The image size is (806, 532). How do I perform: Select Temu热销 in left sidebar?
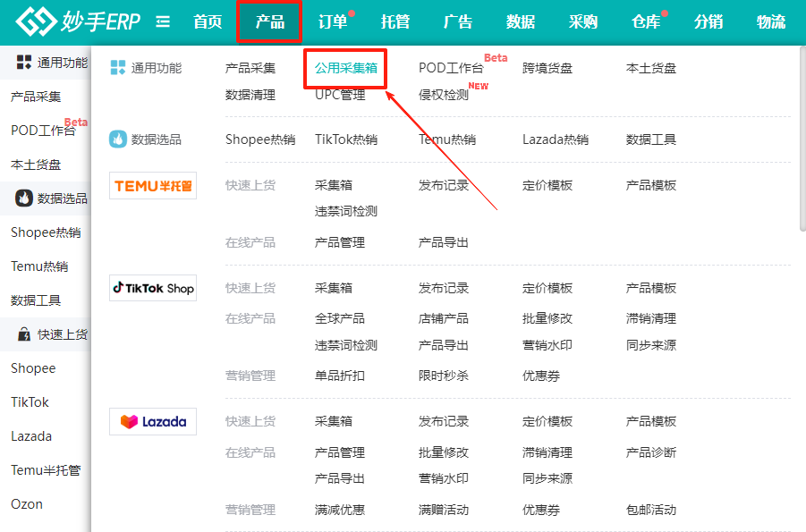[x=39, y=266]
